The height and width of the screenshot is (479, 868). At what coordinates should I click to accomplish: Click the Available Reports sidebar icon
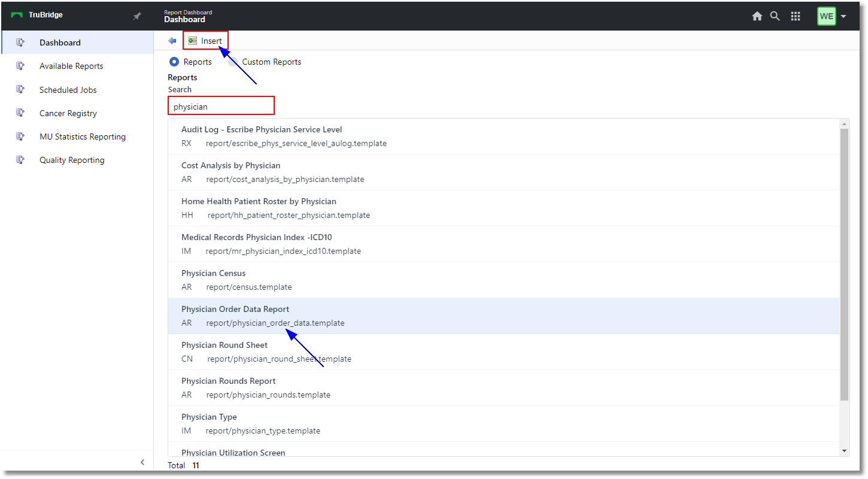click(20, 66)
